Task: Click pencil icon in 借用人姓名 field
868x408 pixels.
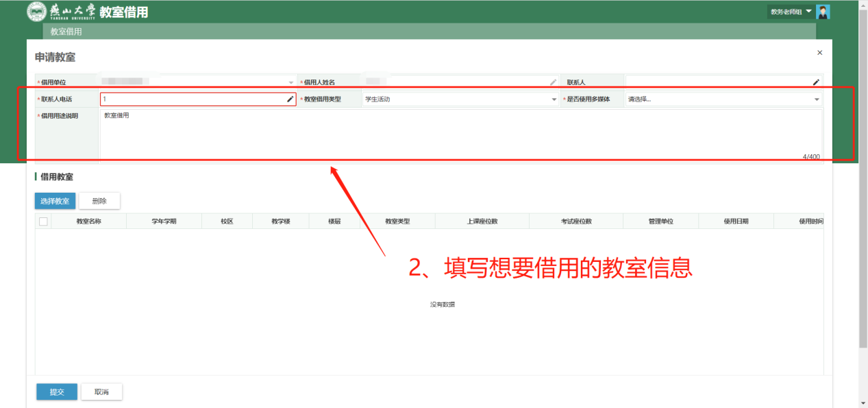Action: pos(554,82)
